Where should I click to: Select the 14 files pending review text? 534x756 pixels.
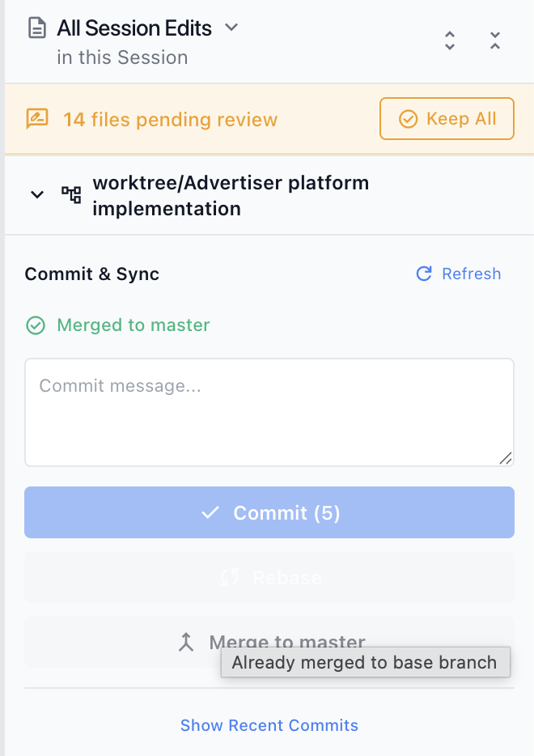(x=171, y=120)
